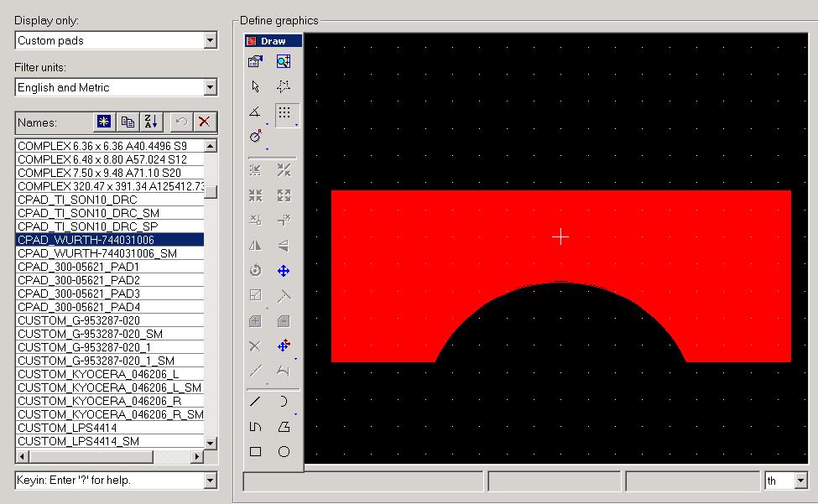Choose the dotted polygon selection tool
Image resolution: width=818 pixels, height=504 pixels.
pyautogui.click(x=284, y=86)
